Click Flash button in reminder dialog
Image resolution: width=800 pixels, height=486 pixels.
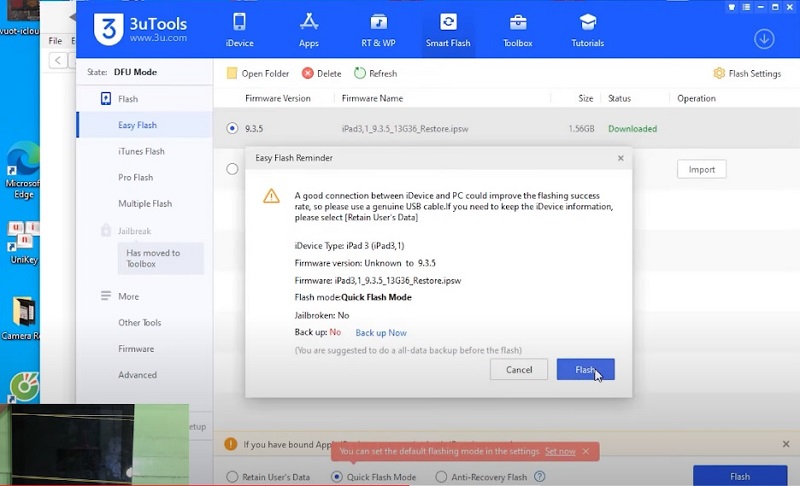pyautogui.click(x=585, y=369)
